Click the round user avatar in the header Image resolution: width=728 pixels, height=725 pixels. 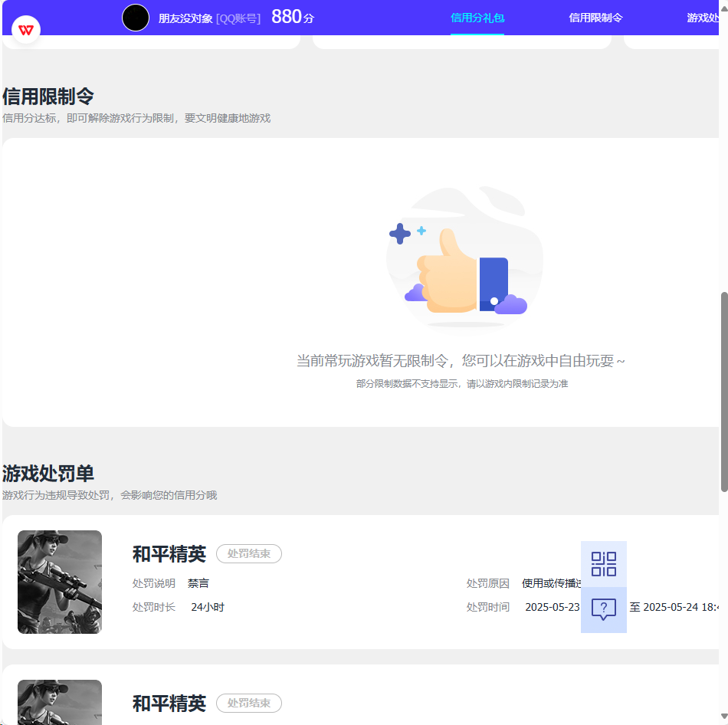135,18
